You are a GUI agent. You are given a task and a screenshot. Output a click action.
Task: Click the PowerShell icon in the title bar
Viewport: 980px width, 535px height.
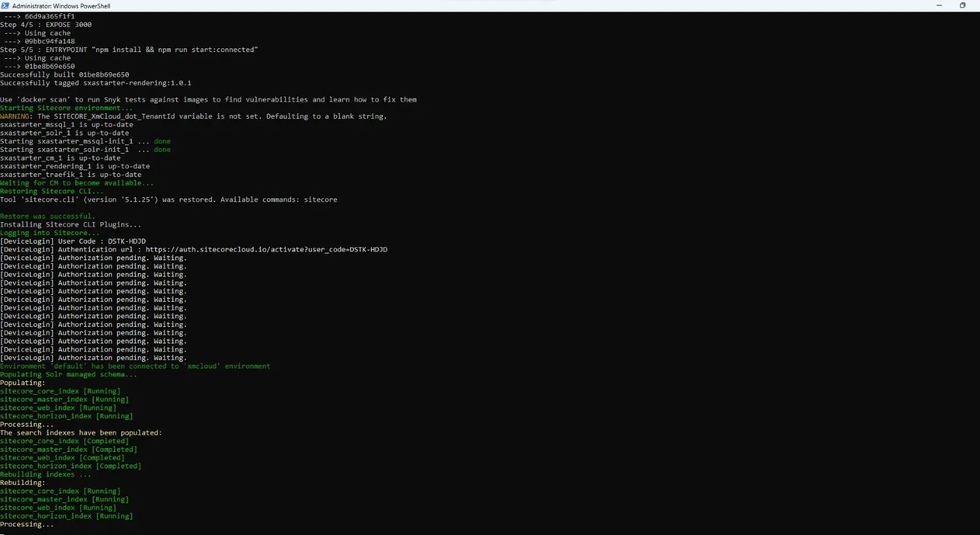coord(5,6)
